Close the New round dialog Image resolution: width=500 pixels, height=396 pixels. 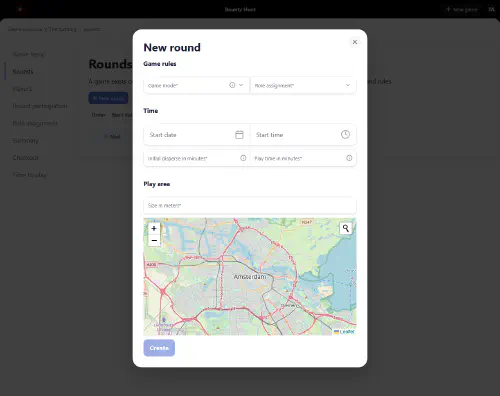pos(355,42)
